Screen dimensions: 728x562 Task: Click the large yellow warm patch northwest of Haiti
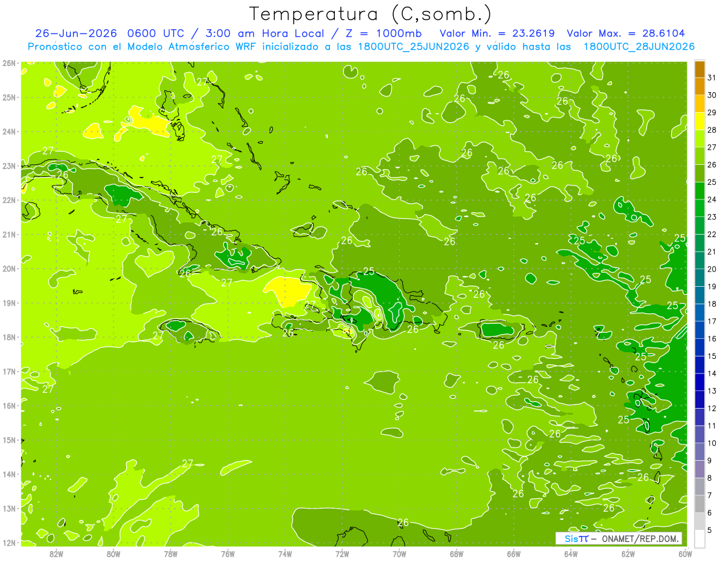[x=288, y=291]
